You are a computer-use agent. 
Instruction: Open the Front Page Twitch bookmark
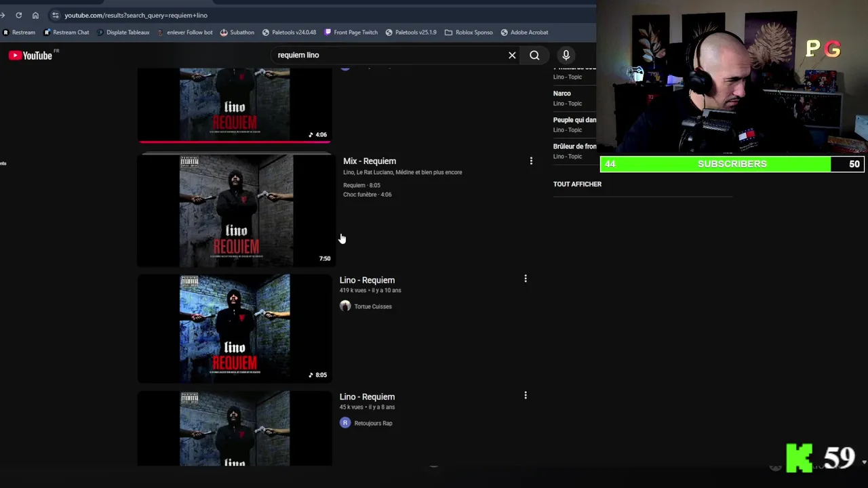coord(351,32)
